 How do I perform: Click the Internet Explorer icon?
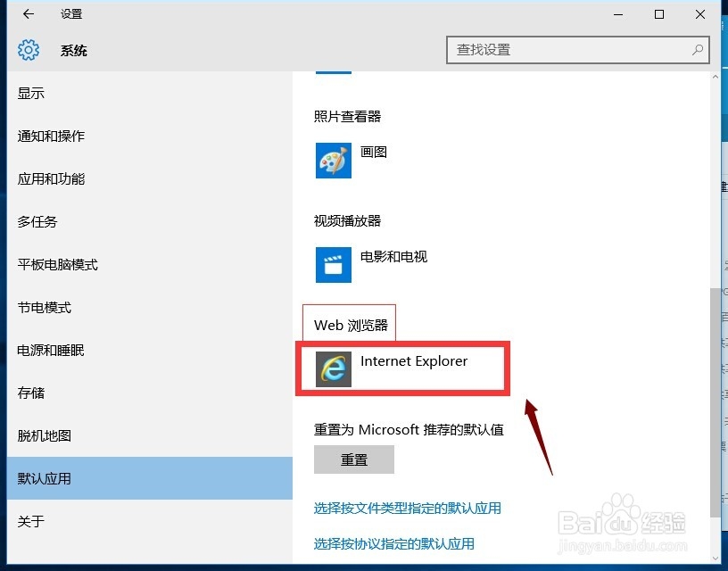tap(334, 369)
